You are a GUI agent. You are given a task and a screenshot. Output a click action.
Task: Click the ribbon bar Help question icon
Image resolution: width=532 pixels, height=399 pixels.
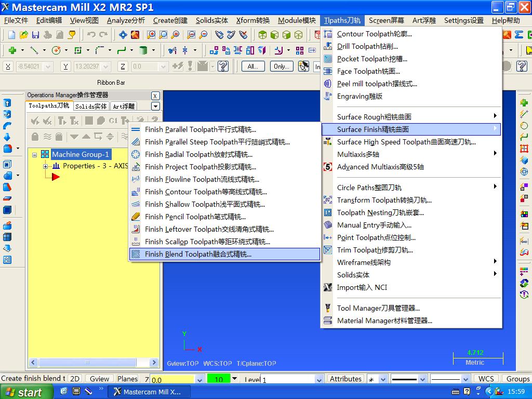pos(223,66)
